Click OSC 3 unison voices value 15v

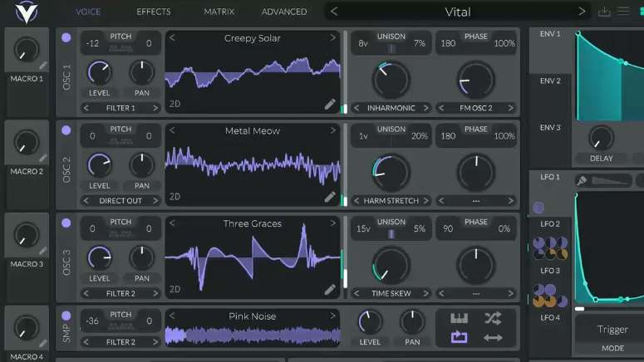pos(363,228)
